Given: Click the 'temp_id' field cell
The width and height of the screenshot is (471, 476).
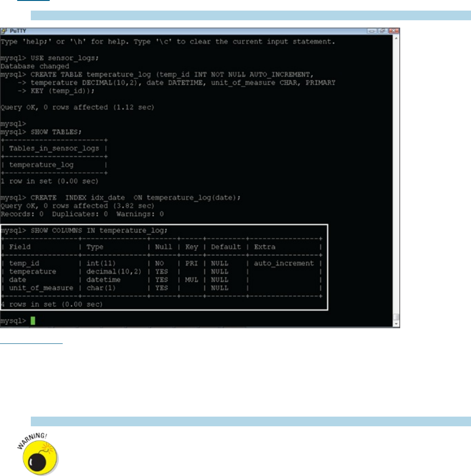Looking at the screenshot, I should pos(24,263).
